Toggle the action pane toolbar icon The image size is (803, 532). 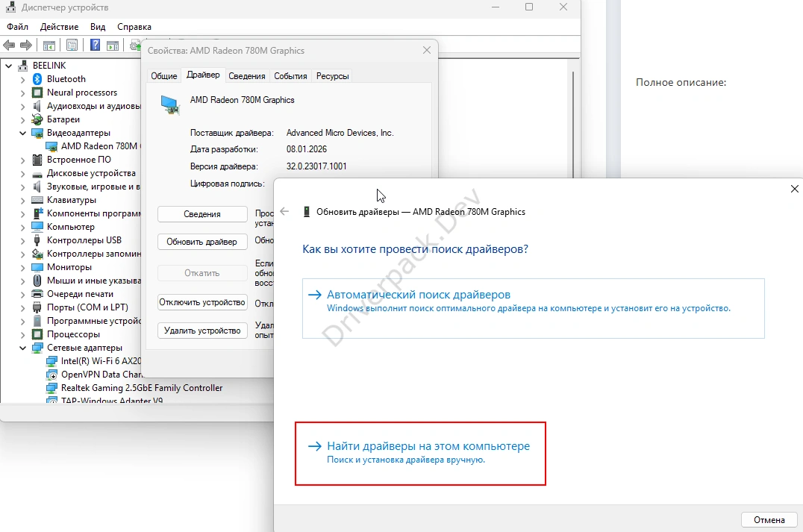113,46
